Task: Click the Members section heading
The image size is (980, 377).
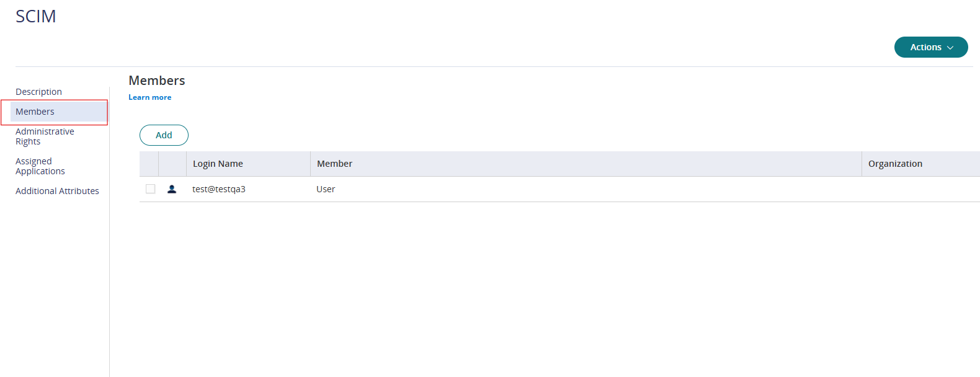Action: pyautogui.click(x=157, y=81)
